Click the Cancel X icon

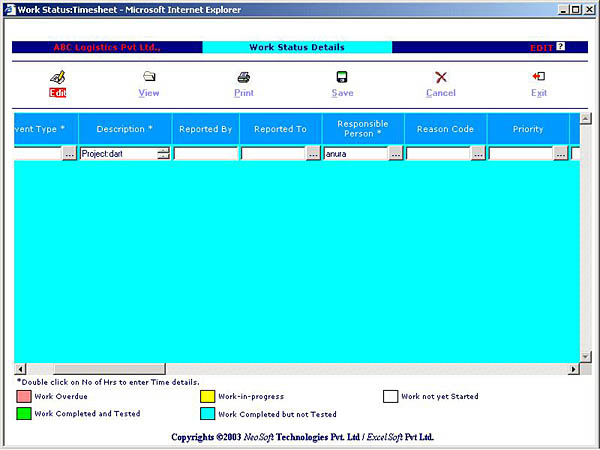tap(440, 77)
